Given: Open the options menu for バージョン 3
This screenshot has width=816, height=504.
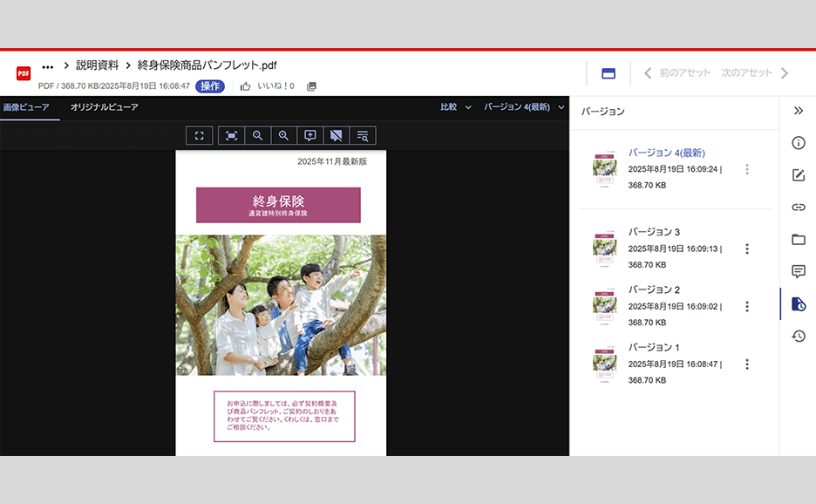Looking at the screenshot, I should [x=747, y=249].
